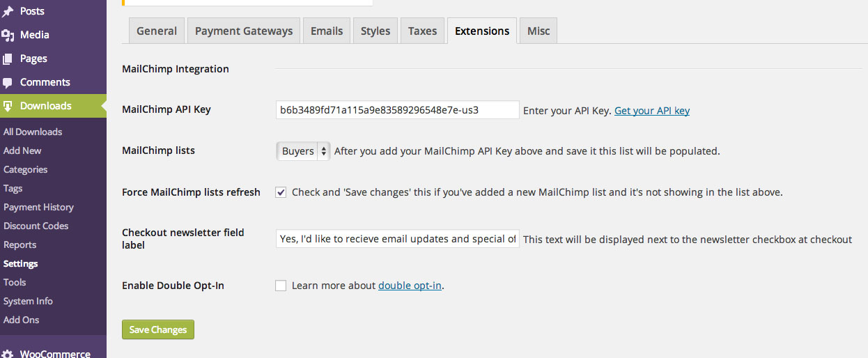Screen dimensions: 868x358
Task: Click into the MailChimp API Key field
Action: click(x=398, y=110)
